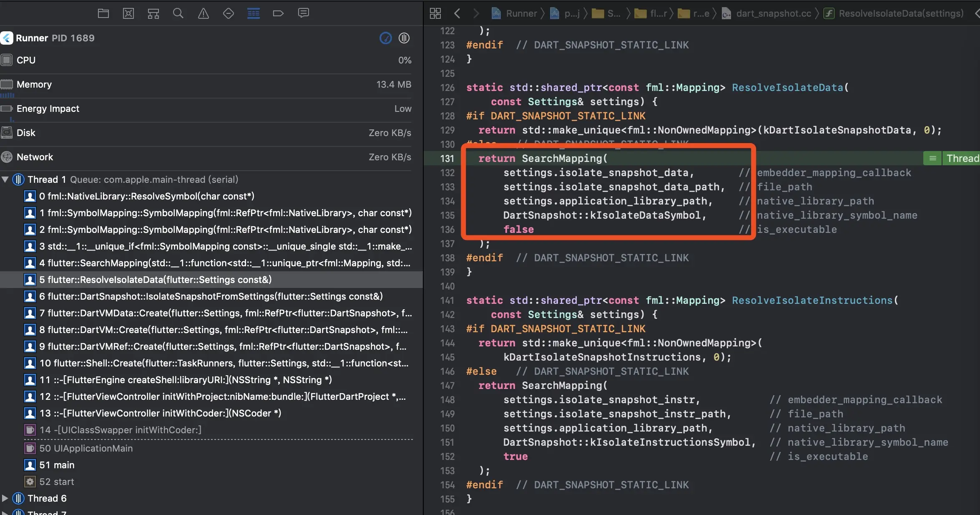Viewport: 980px width, 515px height.
Task: Open the Symbol navigator icon
Action: coord(153,13)
